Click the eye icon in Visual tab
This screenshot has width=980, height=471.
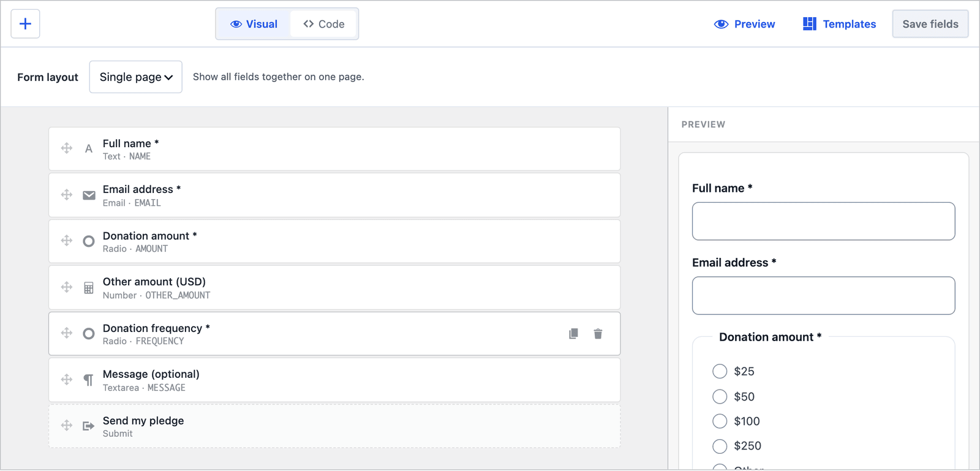(x=236, y=24)
